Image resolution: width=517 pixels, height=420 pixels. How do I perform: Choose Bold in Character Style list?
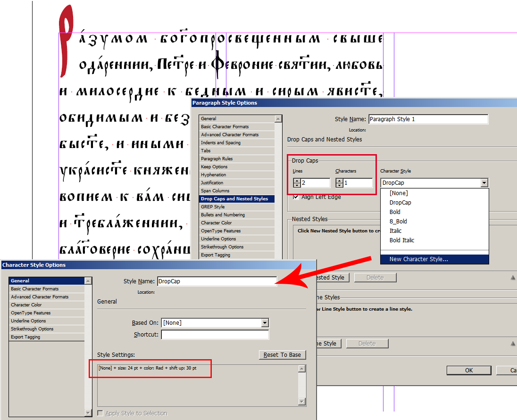[395, 212]
